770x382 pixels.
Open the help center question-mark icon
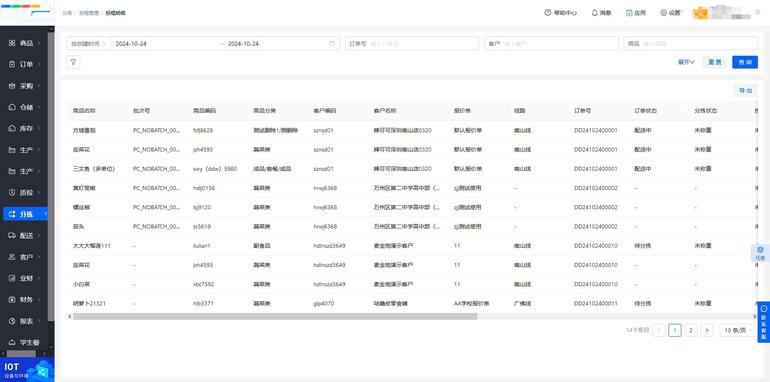point(548,13)
